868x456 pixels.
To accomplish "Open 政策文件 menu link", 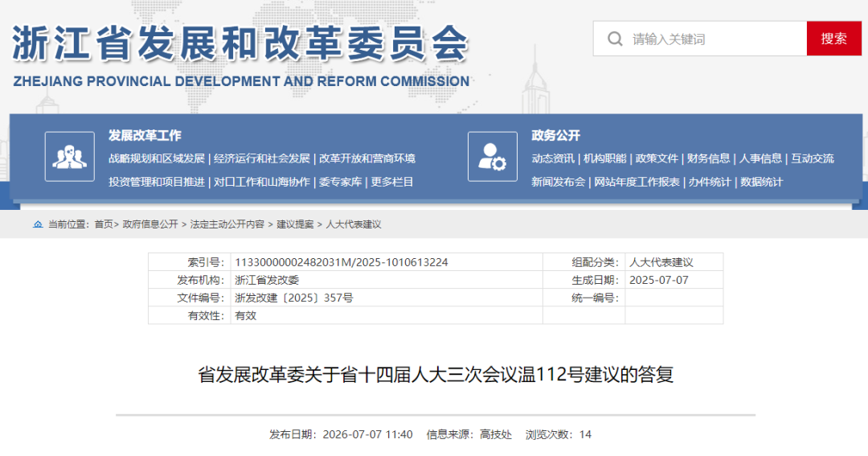I will [x=657, y=158].
